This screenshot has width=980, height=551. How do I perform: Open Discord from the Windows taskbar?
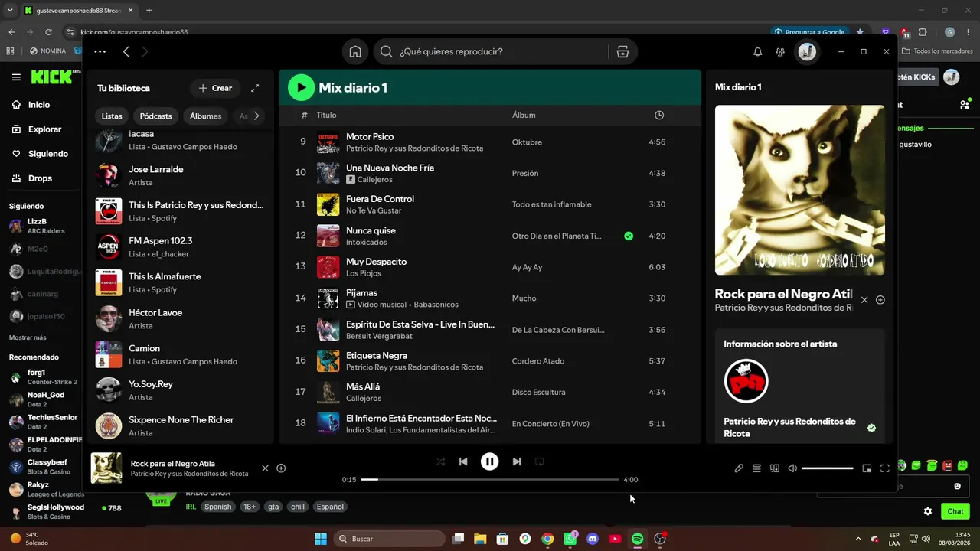(593, 539)
